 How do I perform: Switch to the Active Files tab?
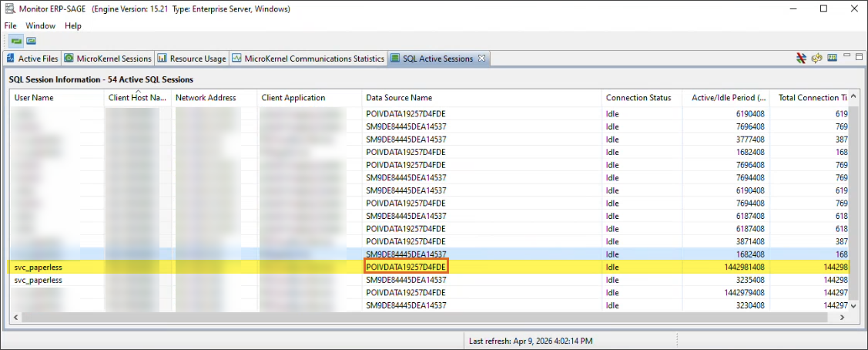coord(32,58)
